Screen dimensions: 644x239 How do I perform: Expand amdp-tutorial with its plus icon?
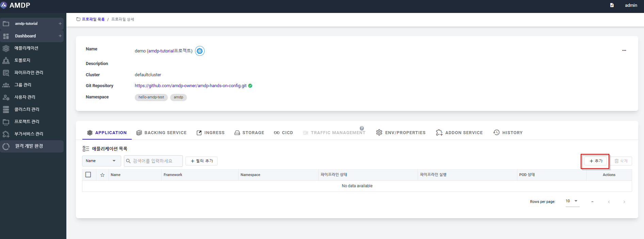[60, 23]
